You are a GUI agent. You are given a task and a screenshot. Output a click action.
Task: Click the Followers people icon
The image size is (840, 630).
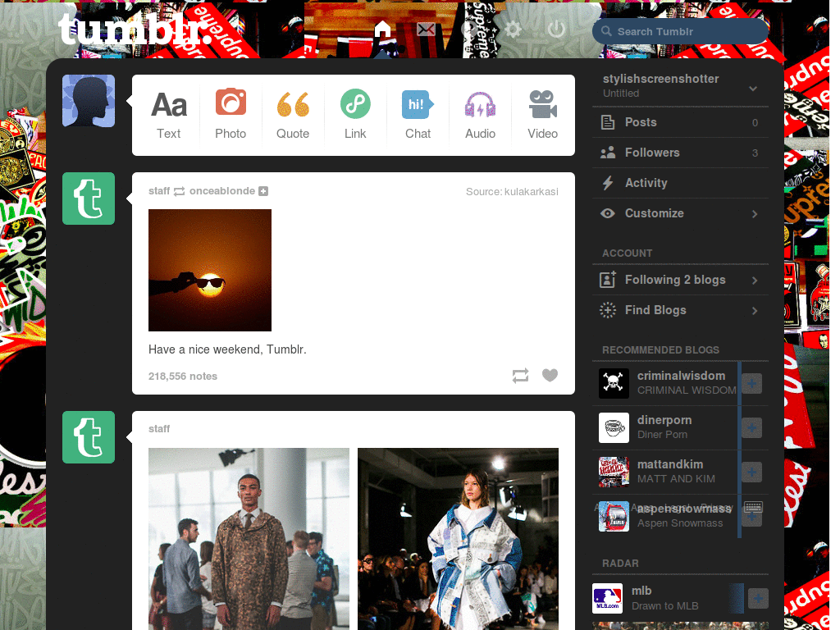coord(608,153)
